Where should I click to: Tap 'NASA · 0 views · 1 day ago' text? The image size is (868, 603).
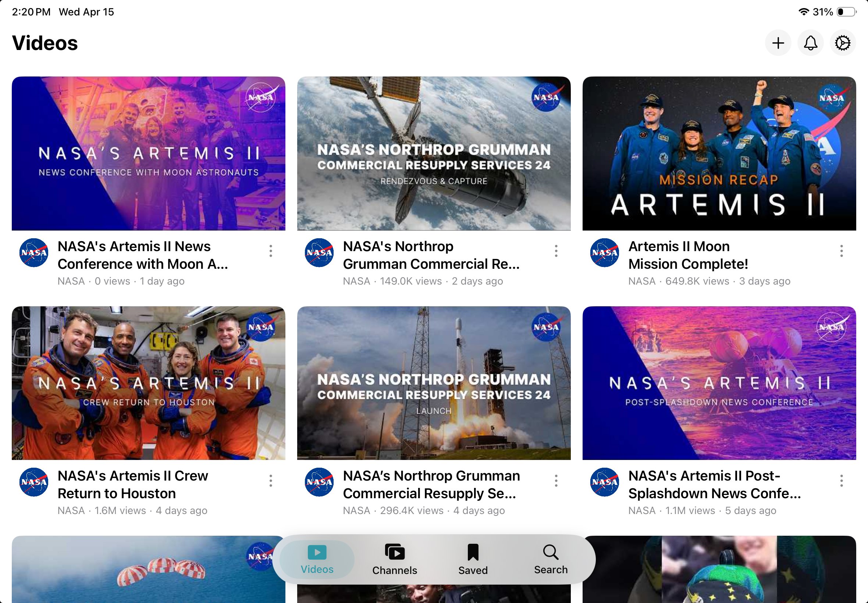121,281
